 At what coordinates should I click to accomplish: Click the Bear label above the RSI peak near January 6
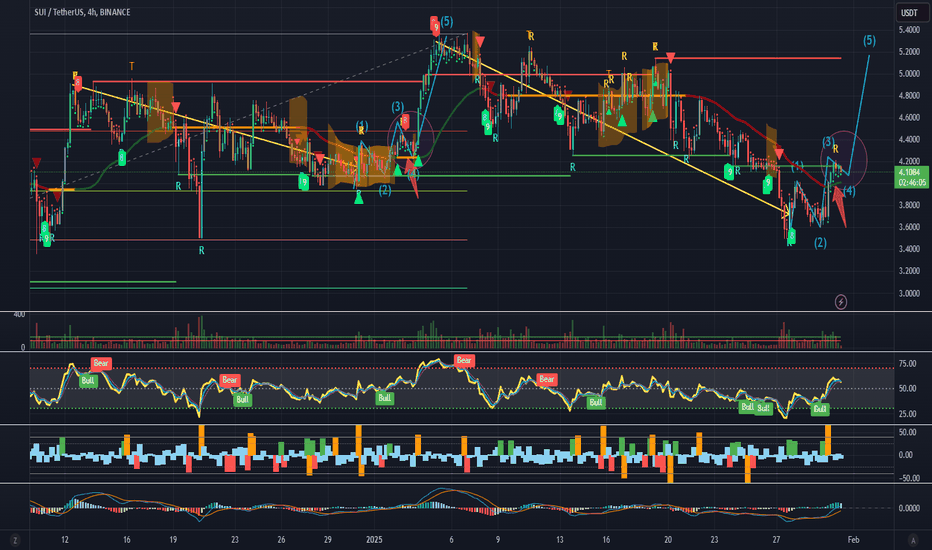click(464, 360)
